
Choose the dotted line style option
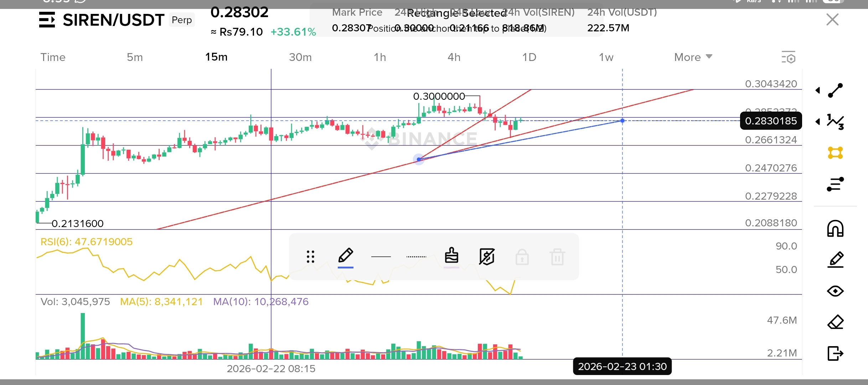tap(416, 257)
